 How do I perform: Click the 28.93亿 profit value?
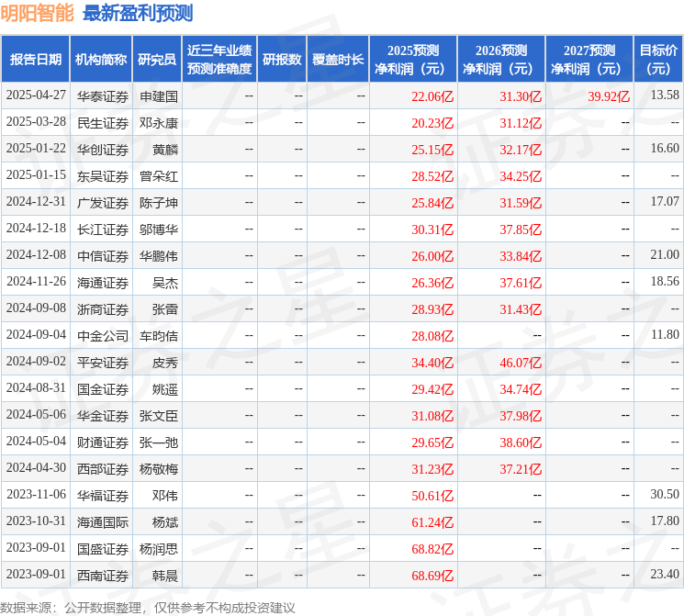pos(432,309)
